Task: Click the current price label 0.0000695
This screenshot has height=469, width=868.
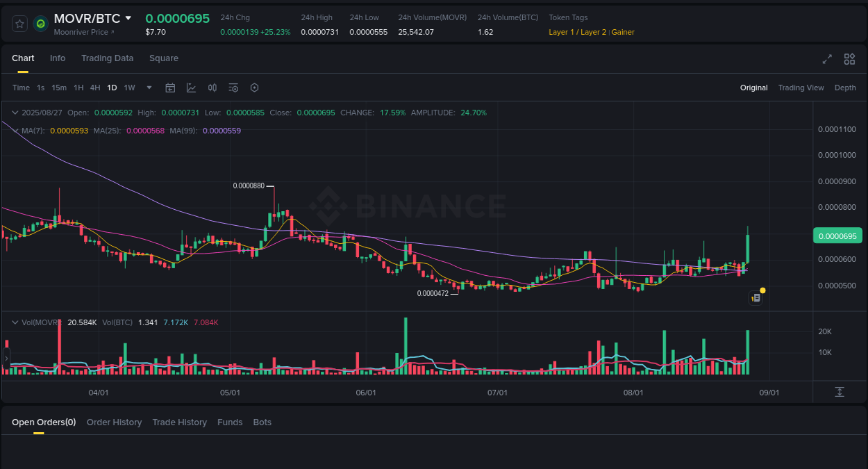Action: (837, 236)
